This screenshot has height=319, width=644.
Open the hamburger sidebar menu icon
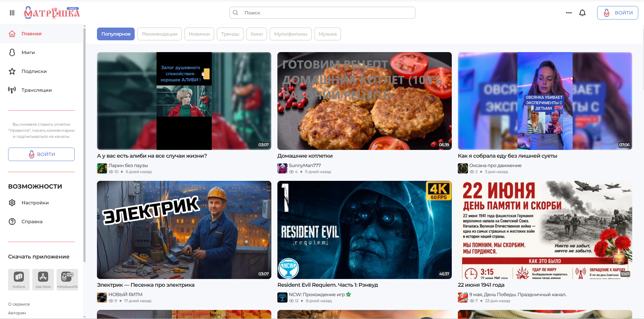tap(12, 13)
